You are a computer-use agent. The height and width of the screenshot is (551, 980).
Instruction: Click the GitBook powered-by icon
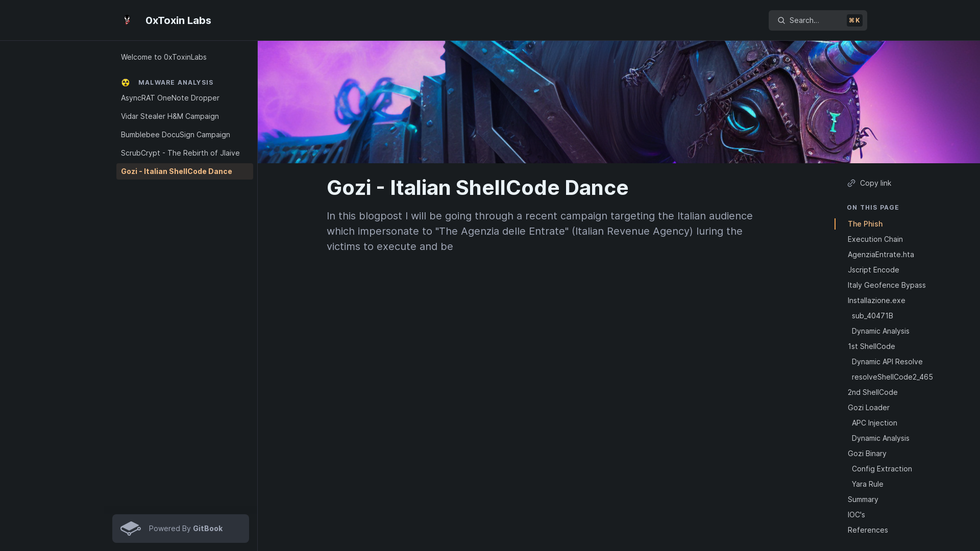131,528
